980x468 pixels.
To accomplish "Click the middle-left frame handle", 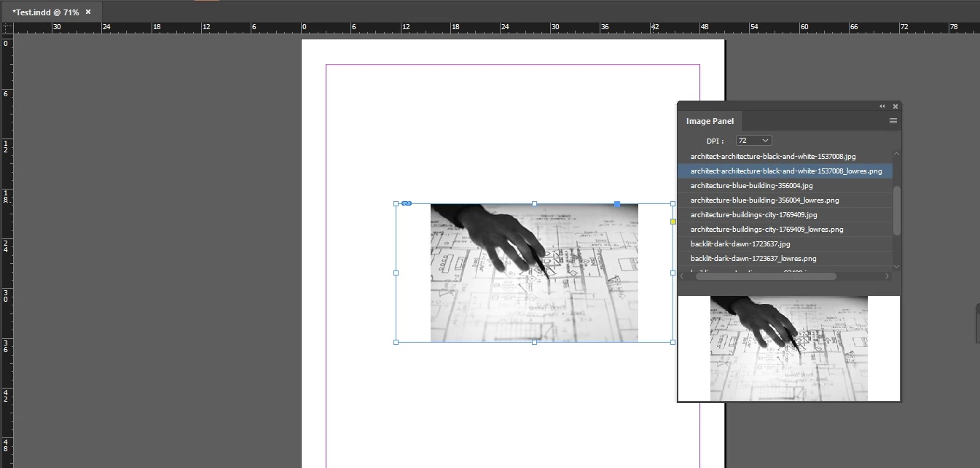I will tap(396, 273).
